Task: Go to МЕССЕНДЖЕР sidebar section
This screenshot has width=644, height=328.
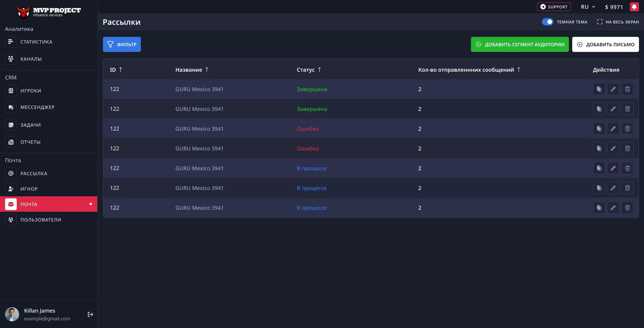Action: pos(37,107)
